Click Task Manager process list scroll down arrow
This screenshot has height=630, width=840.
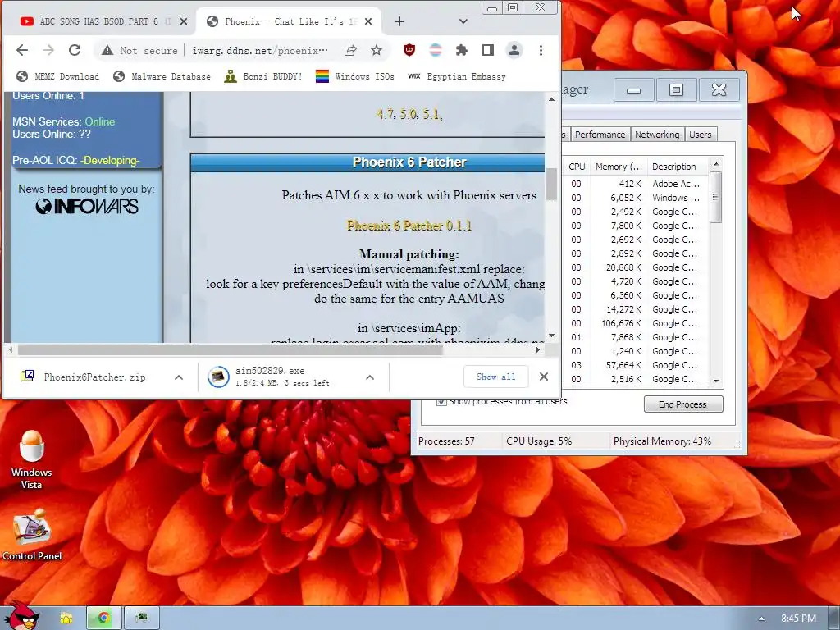tap(716, 381)
